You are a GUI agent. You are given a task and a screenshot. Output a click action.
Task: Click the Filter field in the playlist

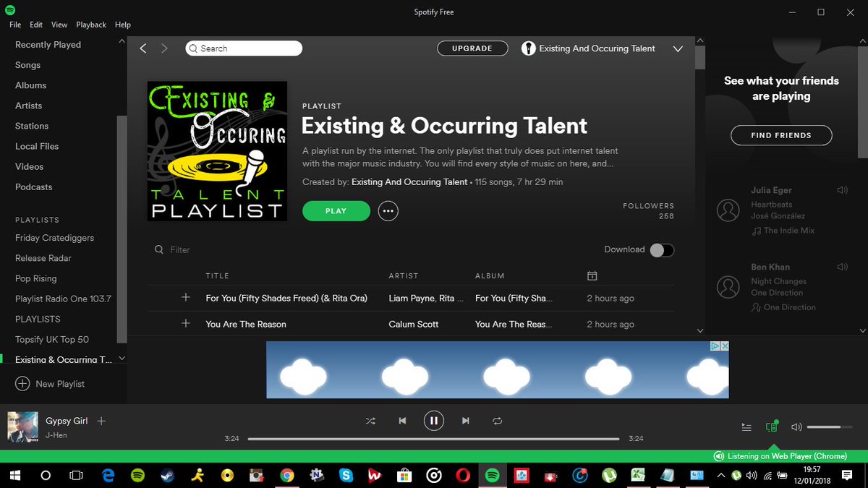click(181, 250)
